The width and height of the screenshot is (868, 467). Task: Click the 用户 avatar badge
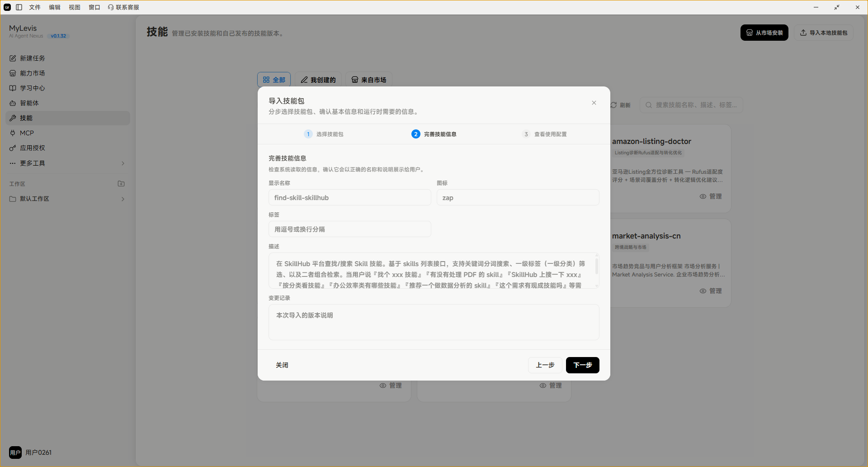pyautogui.click(x=15, y=453)
